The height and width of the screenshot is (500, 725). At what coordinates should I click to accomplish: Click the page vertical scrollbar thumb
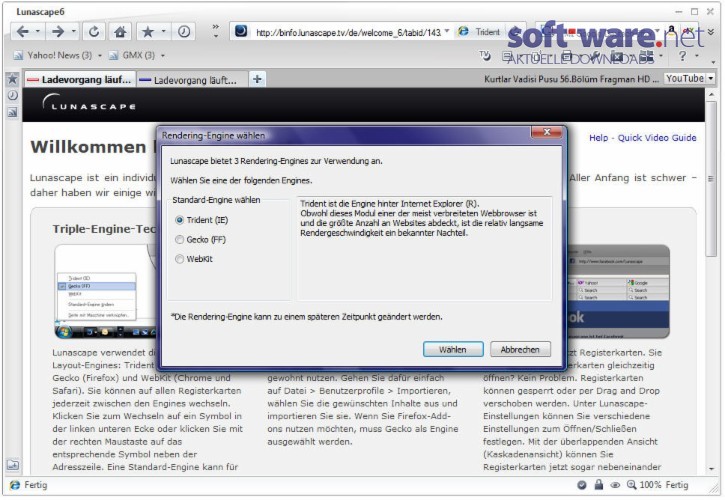pyautogui.click(x=711, y=179)
